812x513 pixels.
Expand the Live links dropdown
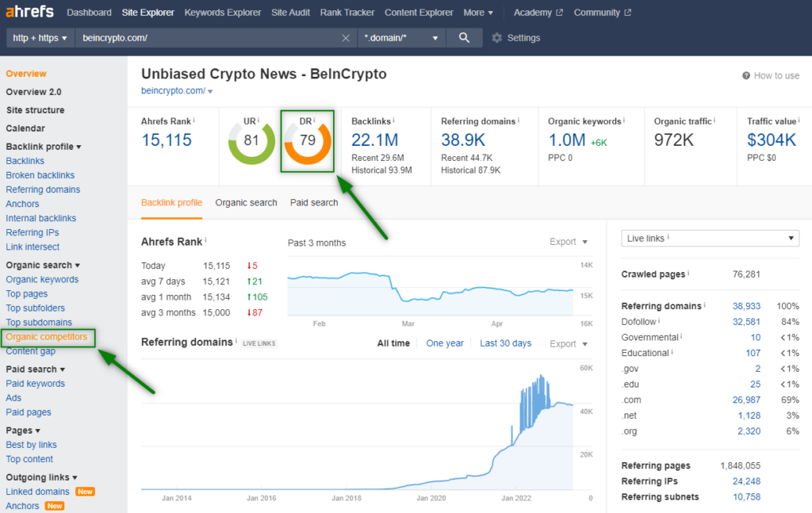[x=711, y=239]
